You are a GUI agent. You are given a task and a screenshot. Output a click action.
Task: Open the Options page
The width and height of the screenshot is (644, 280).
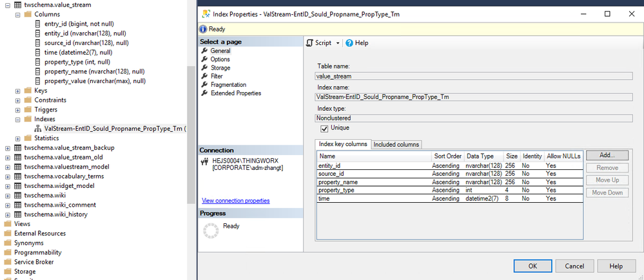coord(220,59)
